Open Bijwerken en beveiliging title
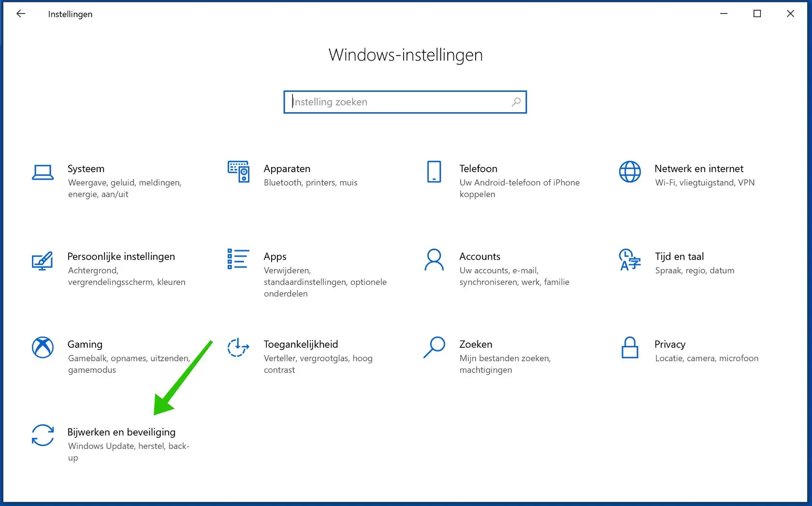Image resolution: width=812 pixels, height=506 pixels. coord(121,432)
